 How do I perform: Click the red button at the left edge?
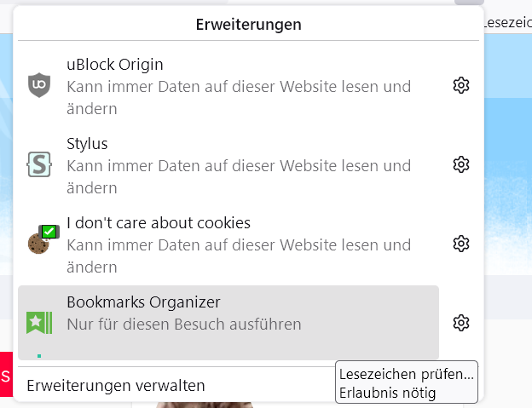point(6,375)
